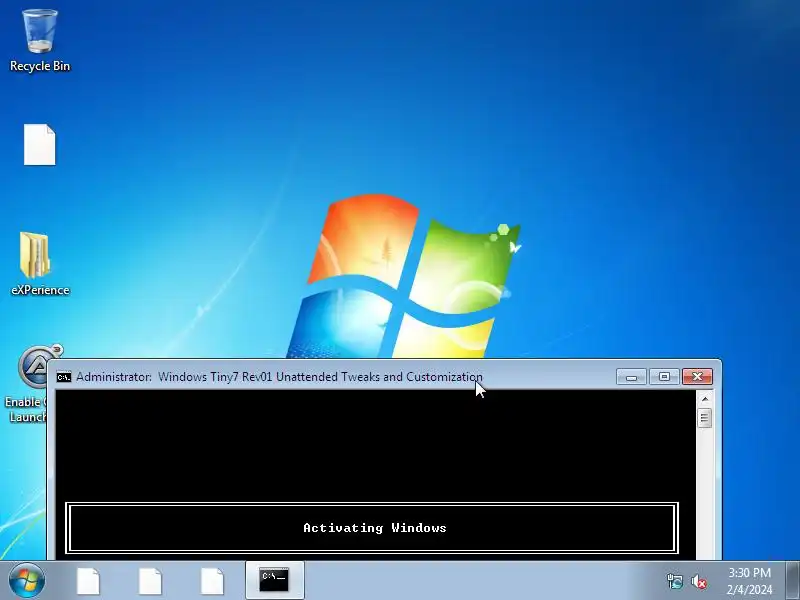Select the Recycle Bin label text

coord(40,66)
